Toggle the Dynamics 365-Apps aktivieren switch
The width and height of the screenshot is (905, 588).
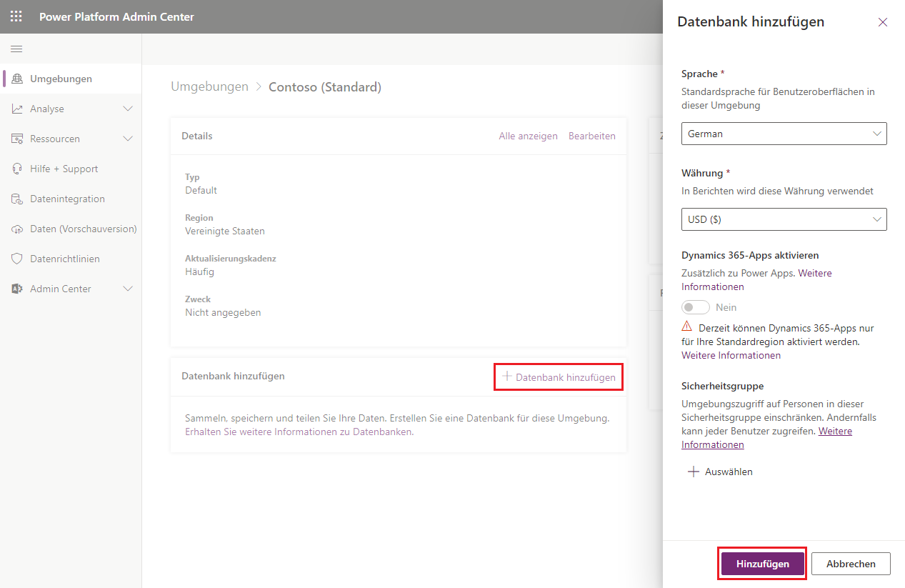[x=696, y=307]
